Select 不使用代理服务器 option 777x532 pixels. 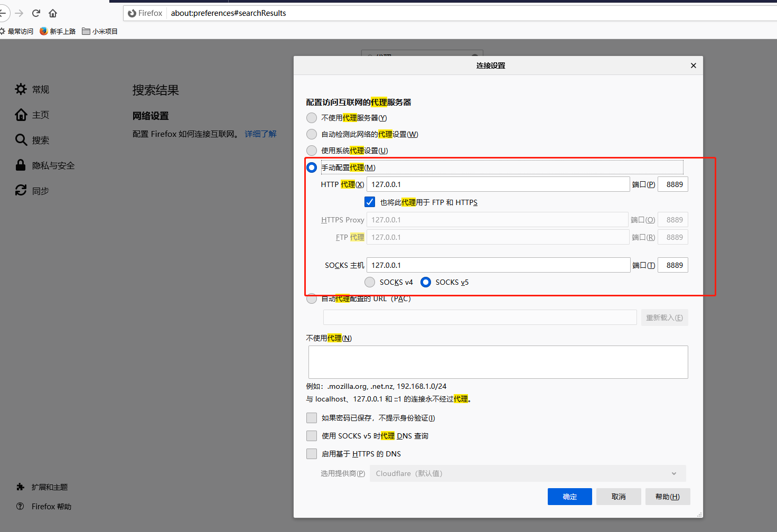[x=312, y=117]
